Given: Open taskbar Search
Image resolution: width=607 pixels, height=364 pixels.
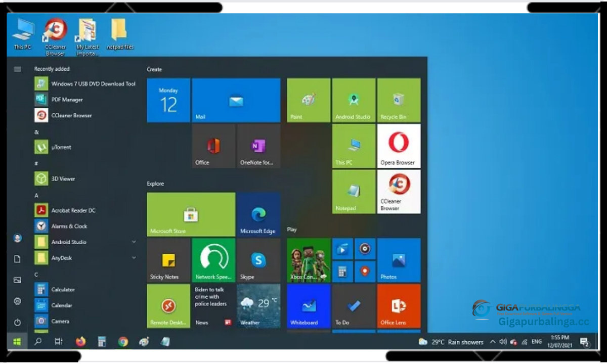Looking at the screenshot, I should click(x=38, y=342).
